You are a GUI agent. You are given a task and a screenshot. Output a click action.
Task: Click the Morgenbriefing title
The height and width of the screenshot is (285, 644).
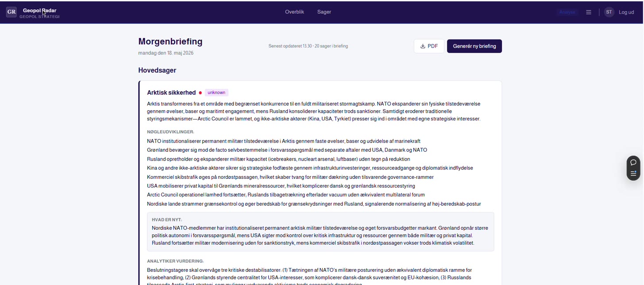[x=170, y=42]
